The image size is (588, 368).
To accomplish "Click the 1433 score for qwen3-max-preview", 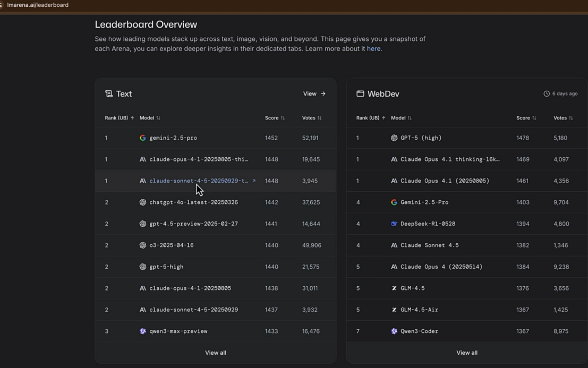I will tap(271, 331).
